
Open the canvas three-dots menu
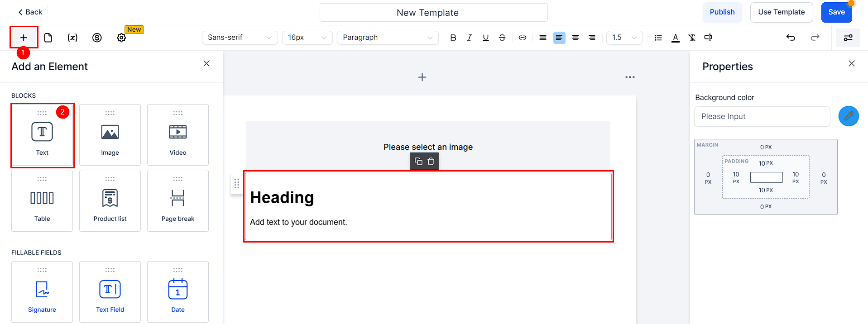(x=630, y=77)
